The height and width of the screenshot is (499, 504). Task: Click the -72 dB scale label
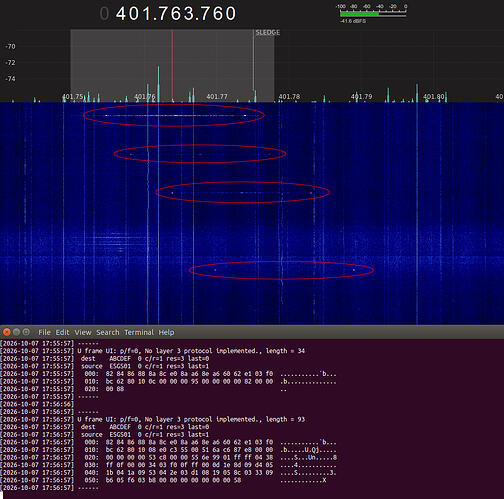tap(10, 62)
